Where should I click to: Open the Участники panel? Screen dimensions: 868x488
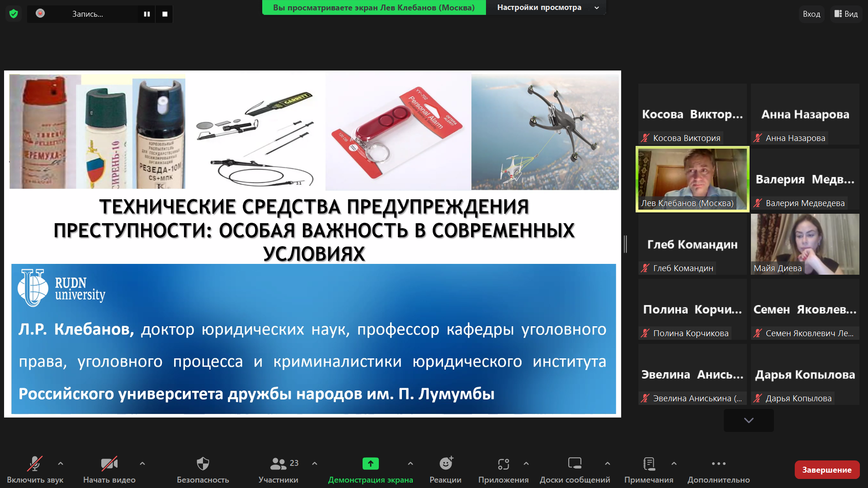pos(278,470)
